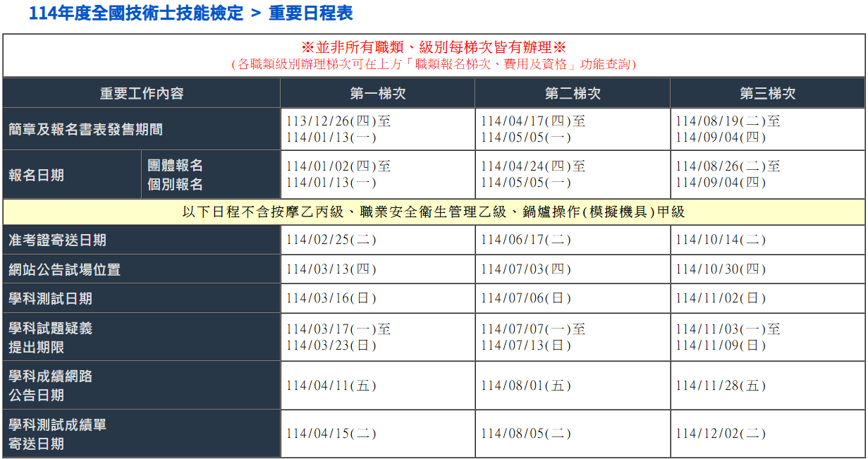Click the "個別報名" sub-label
The width and height of the screenshot is (868, 459).
(175, 185)
